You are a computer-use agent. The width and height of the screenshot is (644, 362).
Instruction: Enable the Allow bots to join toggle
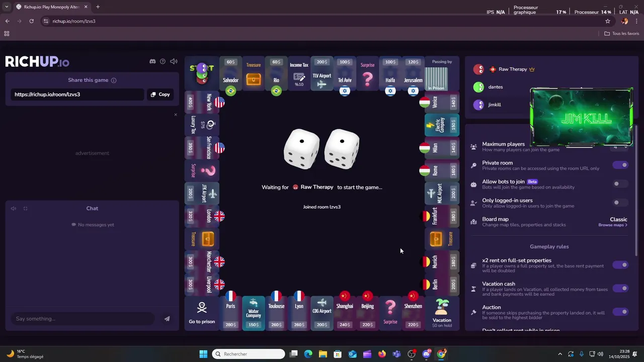(x=620, y=184)
